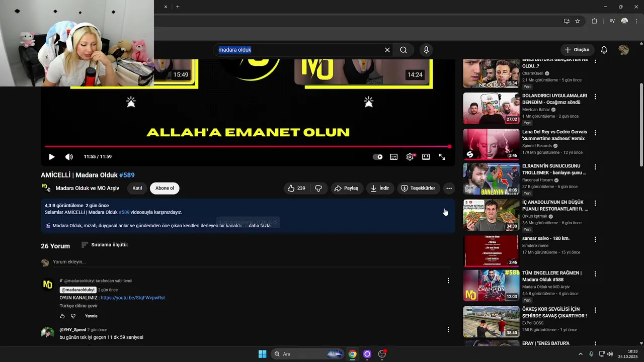Viewport: 644px width, 362px height.
Task: Click the #589 hashtag in the title
Action: coord(127,175)
